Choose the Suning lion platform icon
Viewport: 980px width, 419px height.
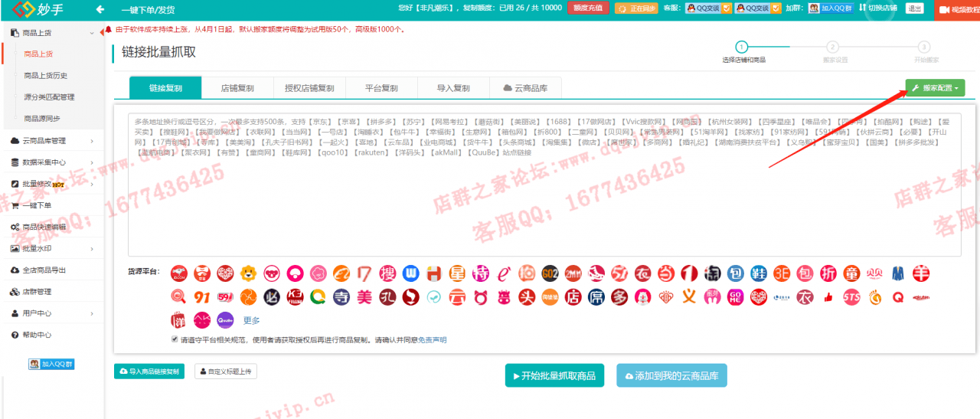[248, 273]
